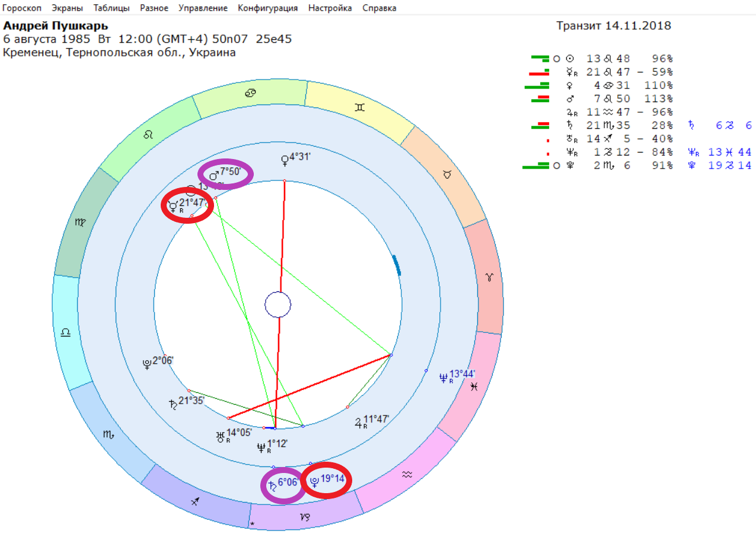The width and height of the screenshot is (756, 543).
Task: Select the Leo sign on the zodiac ring
Action: click(148, 135)
